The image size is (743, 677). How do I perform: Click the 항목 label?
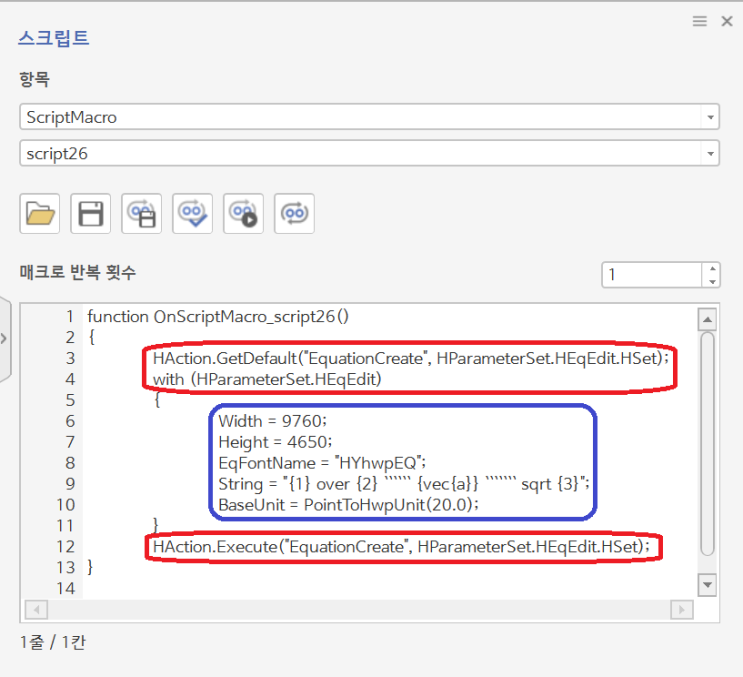pyautogui.click(x=35, y=79)
